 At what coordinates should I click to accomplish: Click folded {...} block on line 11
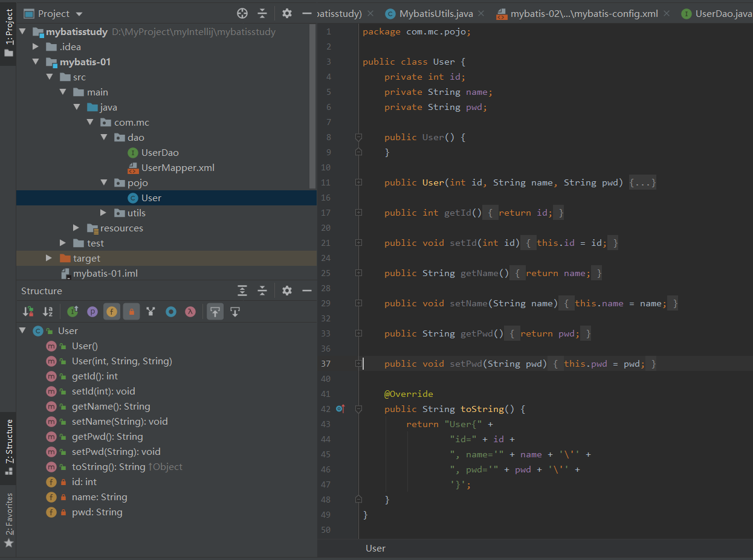pyautogui.click(x=642, y=182)
